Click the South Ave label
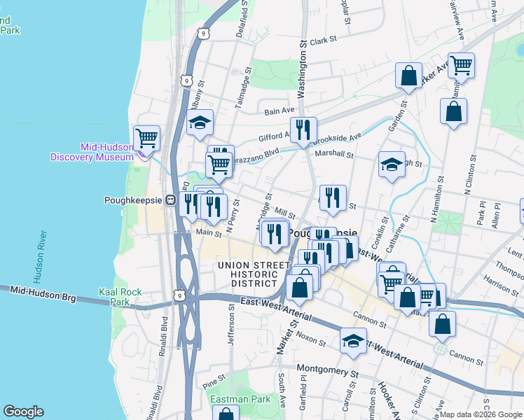This screenshot has width=524, height=420. 282,391
